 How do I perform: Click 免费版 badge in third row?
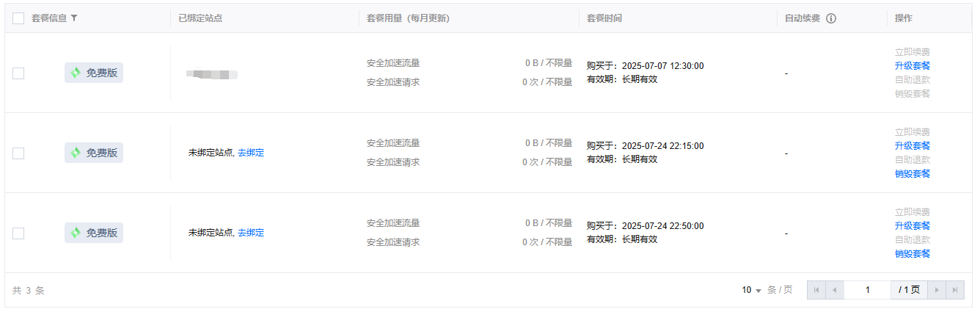94,233
